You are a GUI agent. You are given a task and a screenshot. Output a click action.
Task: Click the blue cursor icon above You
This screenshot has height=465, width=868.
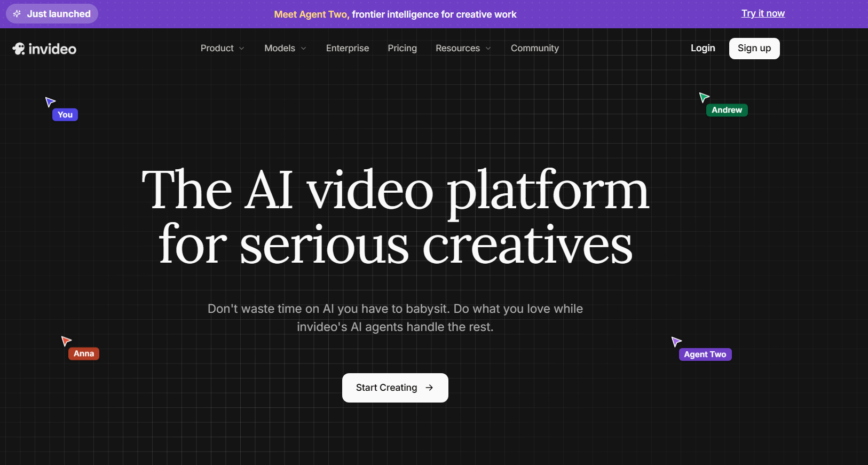pyautogui.click(x=50, y=101)
